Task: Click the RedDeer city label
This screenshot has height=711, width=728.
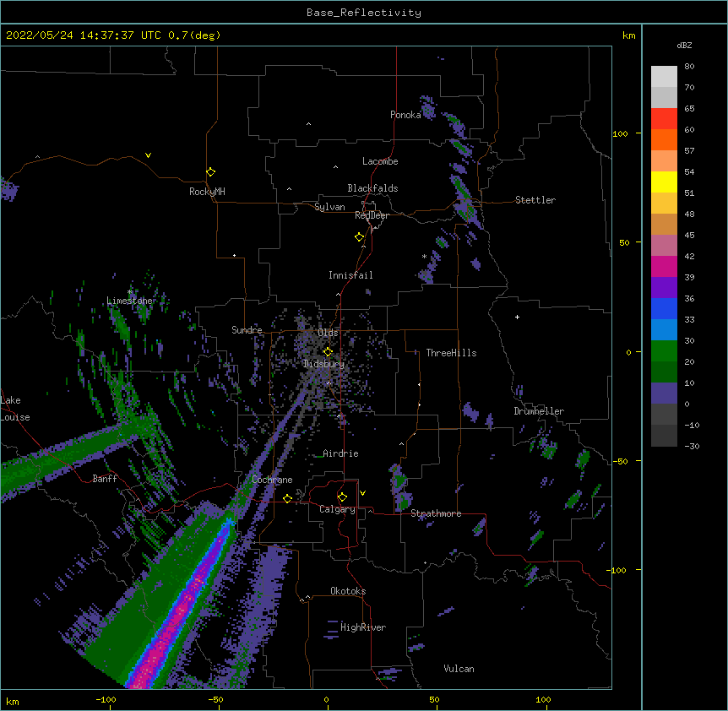Action: click(372, 215)
